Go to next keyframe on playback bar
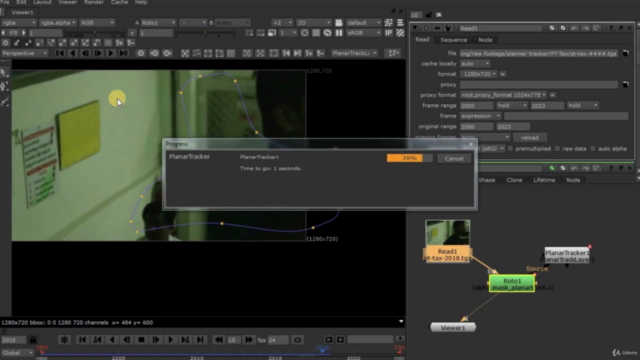 [x=185, y=340]
